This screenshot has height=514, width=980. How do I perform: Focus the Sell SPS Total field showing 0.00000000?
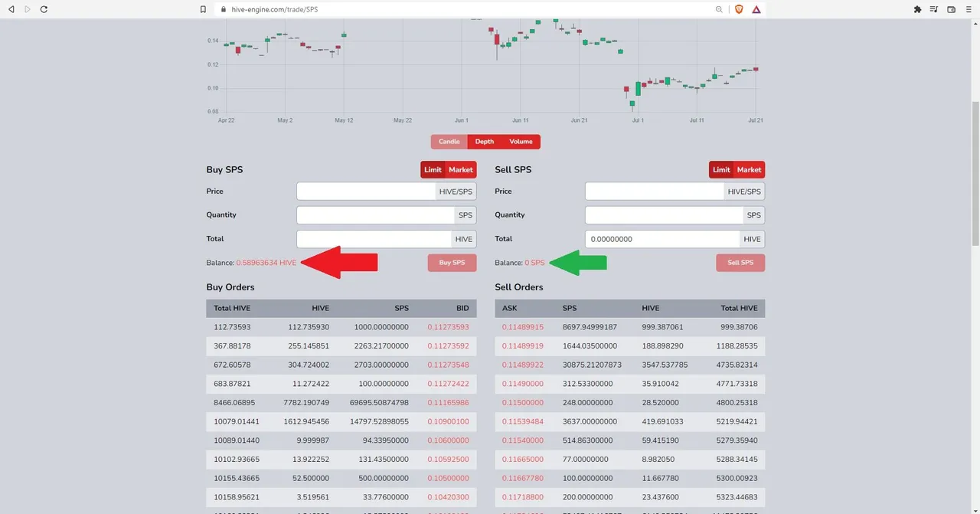point(662,239)
